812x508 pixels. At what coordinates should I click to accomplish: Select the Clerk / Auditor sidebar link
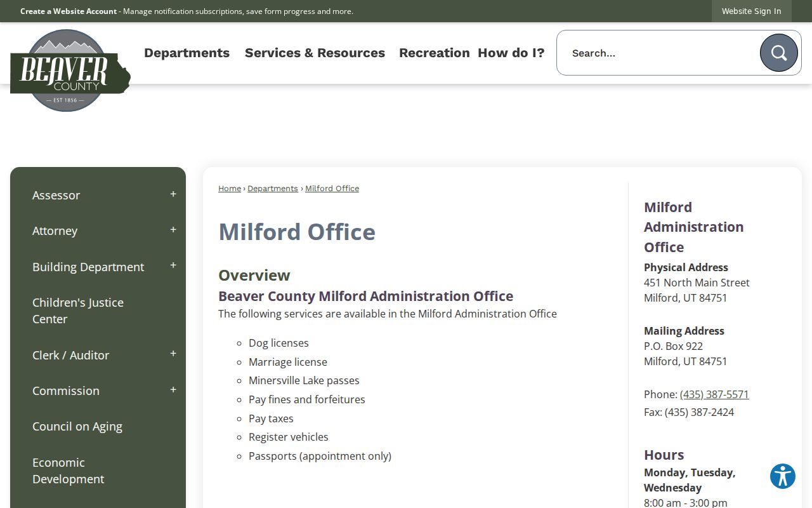70,355
